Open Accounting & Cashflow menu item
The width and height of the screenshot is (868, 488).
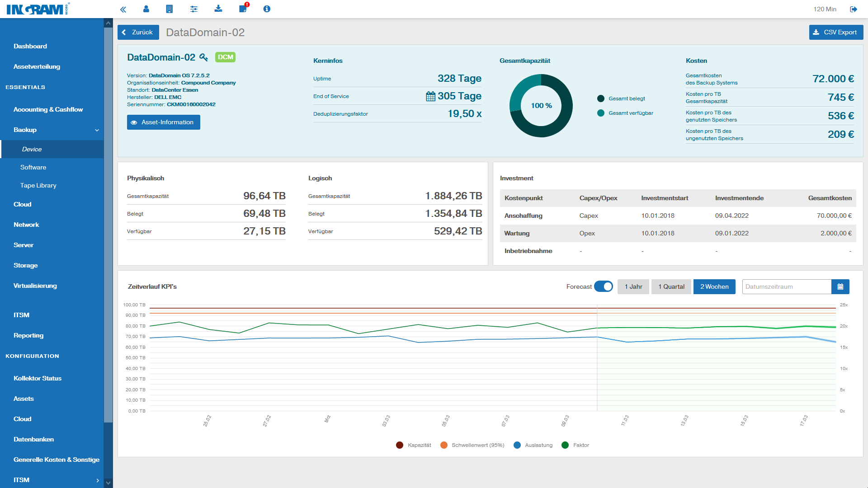coord(48,109)
